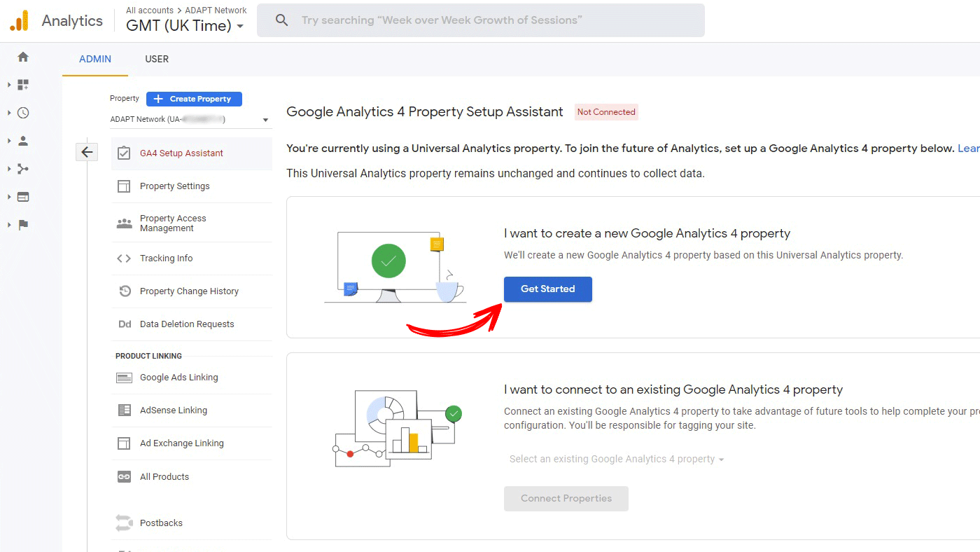Open AdSense Linking item
This screenshot has height=552, width=980.
pyautogui.click(x=192, y=410)
